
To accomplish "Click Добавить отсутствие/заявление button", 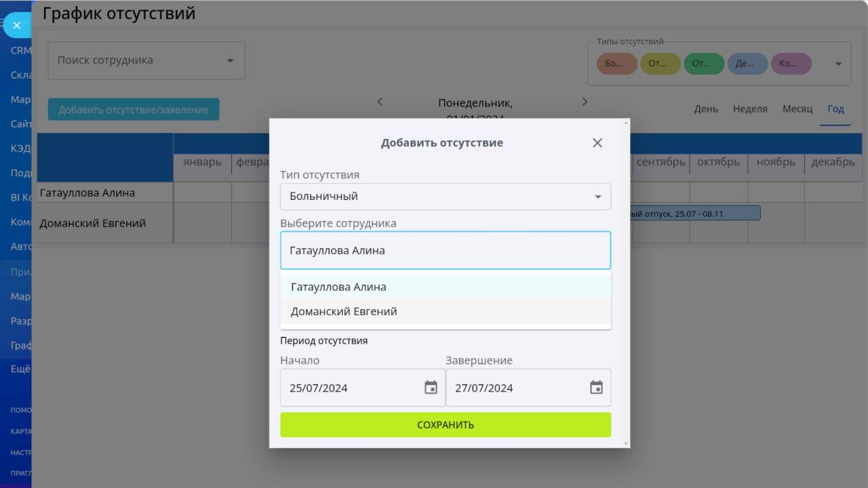I will 134,109.
